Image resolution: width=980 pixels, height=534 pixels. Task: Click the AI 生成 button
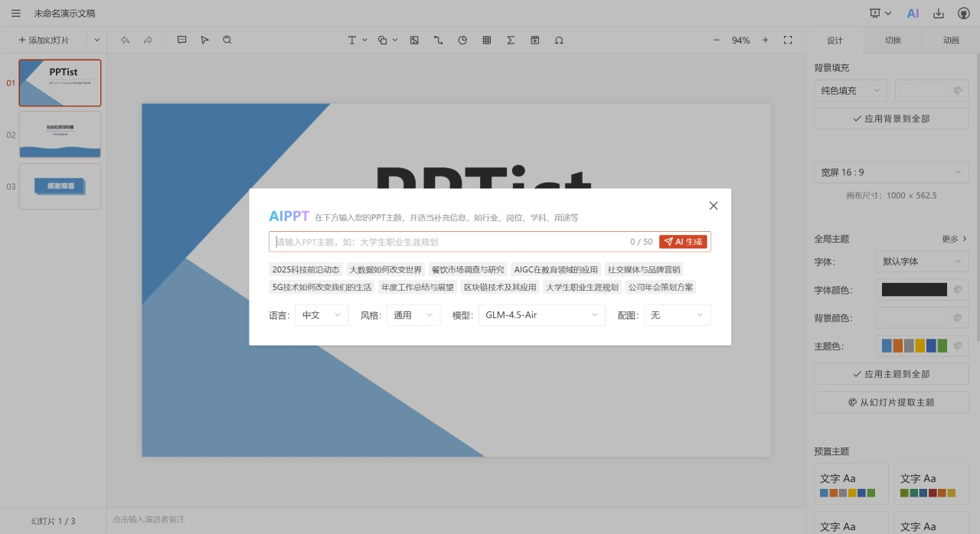coord(683,242)
